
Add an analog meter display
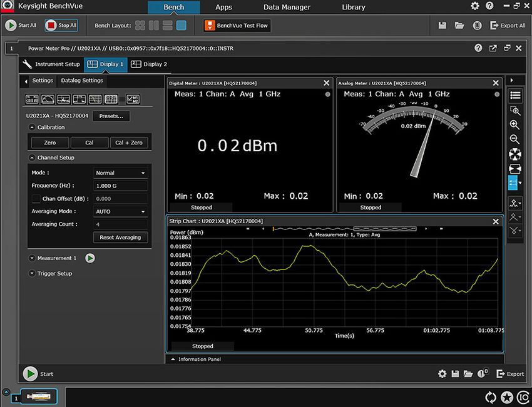point(48,99)
